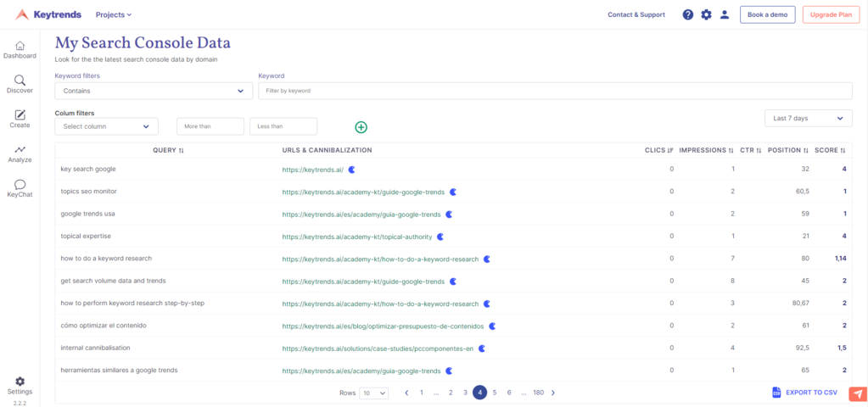Open the user account profile icon

coord(725,15)
